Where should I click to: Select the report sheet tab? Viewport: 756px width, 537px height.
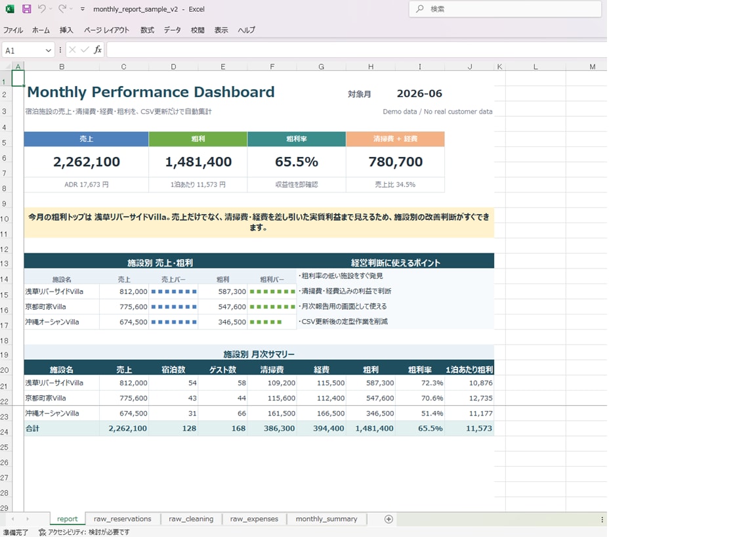(67, 519)
